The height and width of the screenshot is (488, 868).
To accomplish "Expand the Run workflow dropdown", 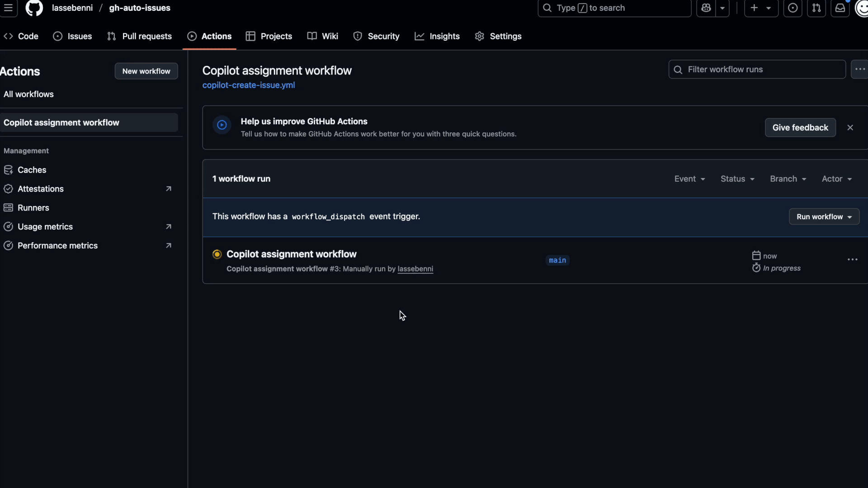I will click(x=851, y=217).
